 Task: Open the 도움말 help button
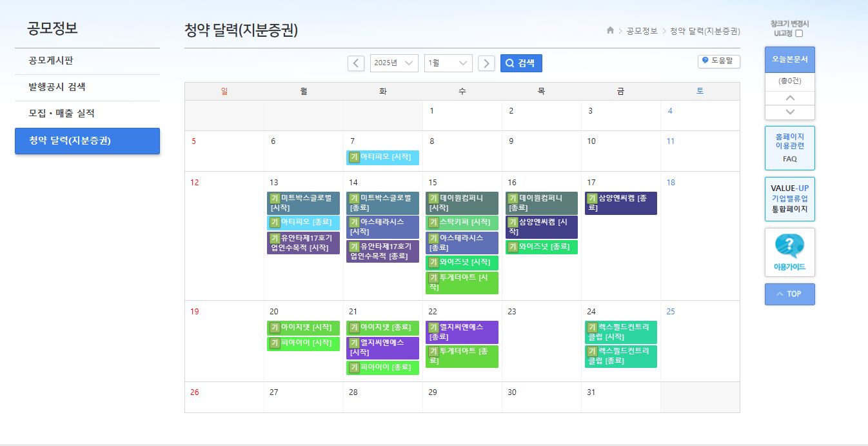[718, 61]
